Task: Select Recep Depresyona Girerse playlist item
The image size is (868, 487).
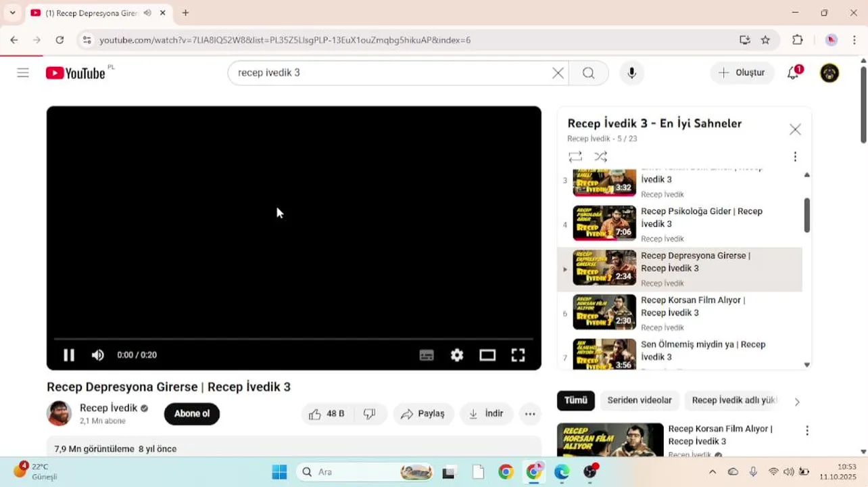Action: click(x=680, y=269)
